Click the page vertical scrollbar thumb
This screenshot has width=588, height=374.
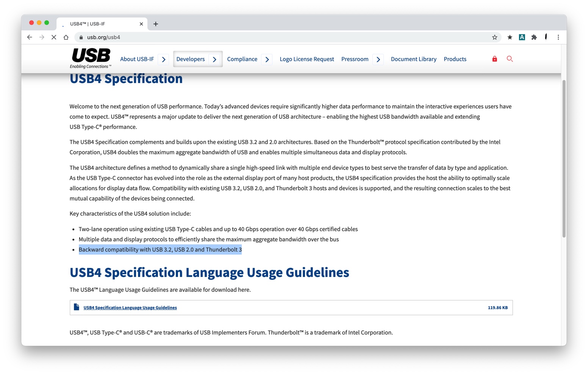click(564, 159)
